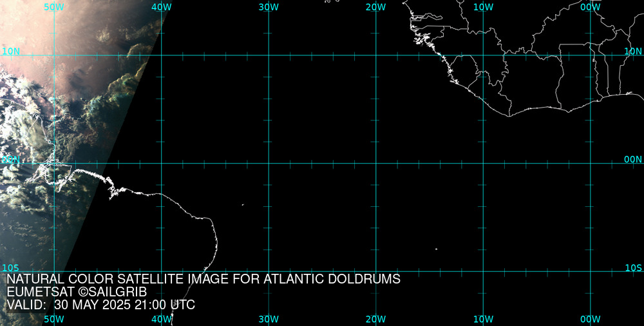This screenshot has height=326, width=644.
Task: Click the '00W' longitude label on the top edge
Action: point(591,7)
